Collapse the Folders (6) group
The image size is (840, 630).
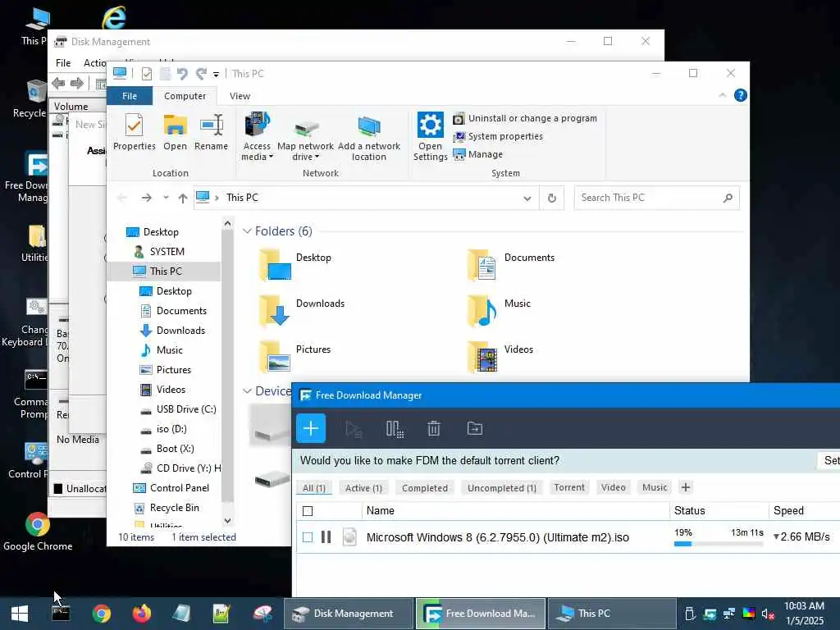pos(247,231)
